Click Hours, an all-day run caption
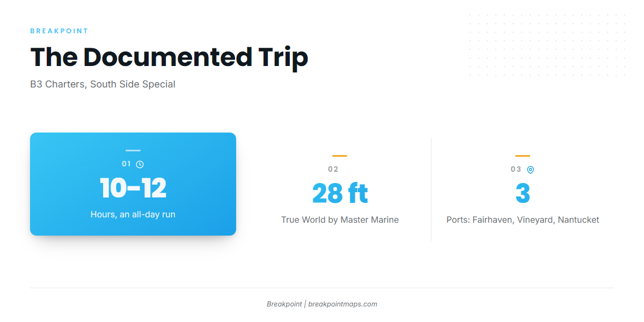Screen dimensions: 644x322 click(133, 214)
